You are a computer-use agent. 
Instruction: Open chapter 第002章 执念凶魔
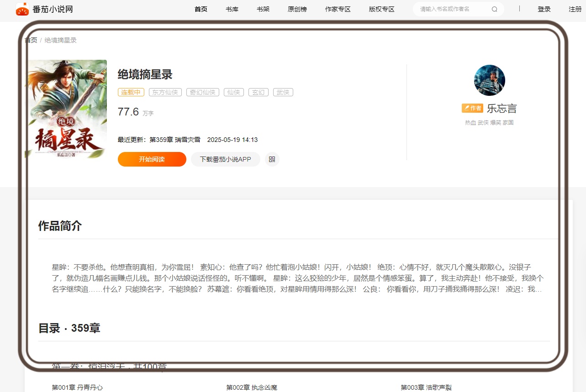pyautogui.click(x=252, y=387)
